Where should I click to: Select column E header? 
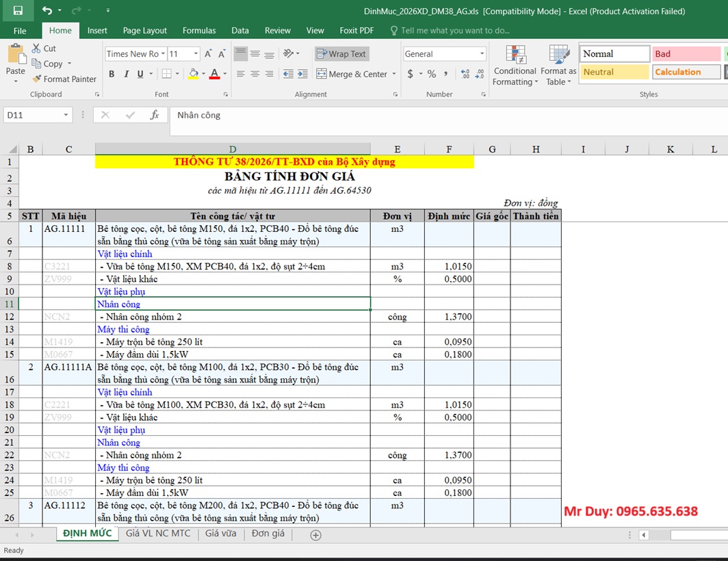[398, 149]
